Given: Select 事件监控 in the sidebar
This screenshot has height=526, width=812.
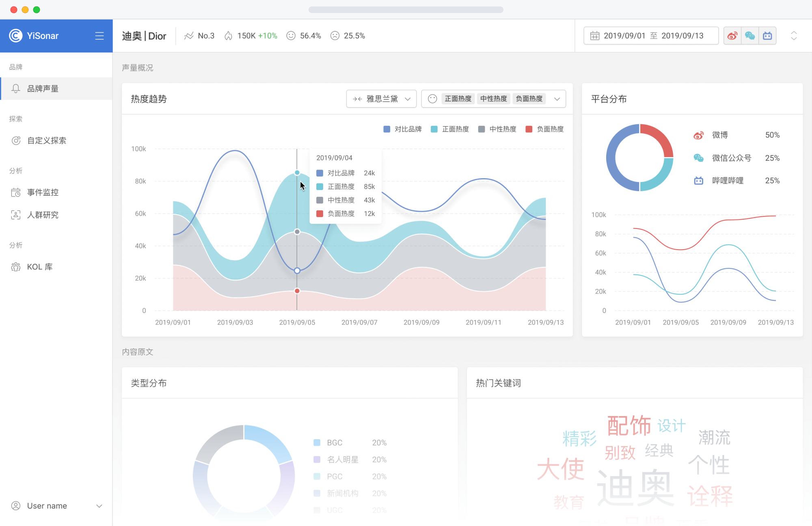Looking at the screenshot, I should (56, 192).
